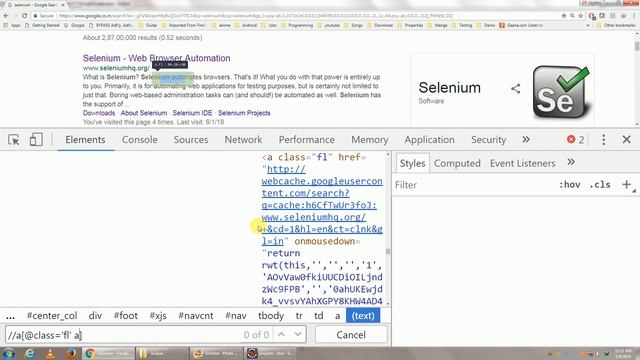Open the About Selenium sitelink
This screenshot has height=360, width=640.
click(x=144, y=113)
